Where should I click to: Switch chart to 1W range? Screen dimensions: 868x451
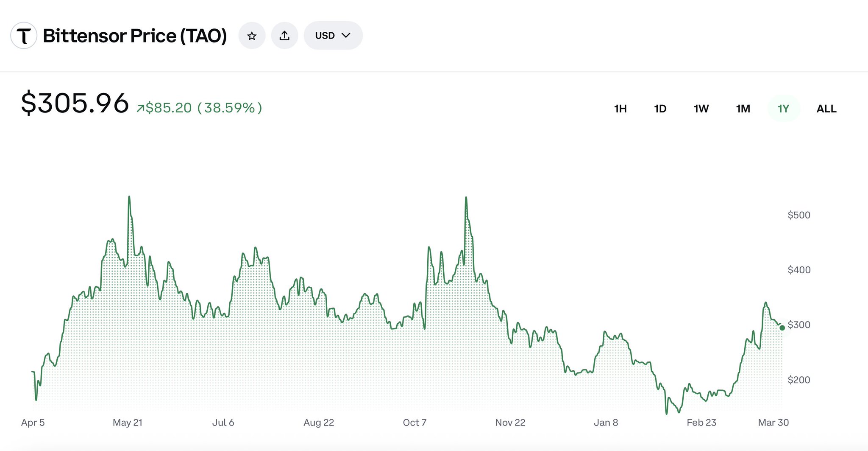(x=701, y=109)
